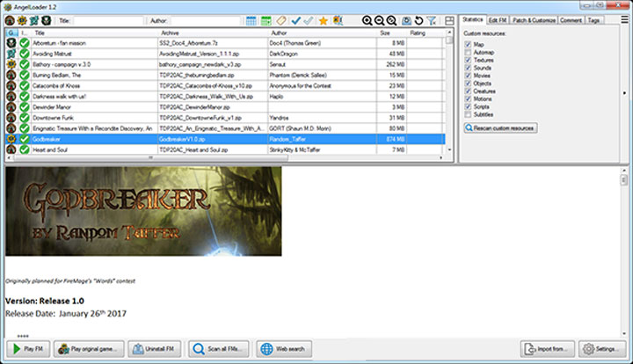Image resolution: width=633 pixels, height=364 pixels.
Task: Uncheck the Map resource checkbox
Action: click(x=467, y=44)
